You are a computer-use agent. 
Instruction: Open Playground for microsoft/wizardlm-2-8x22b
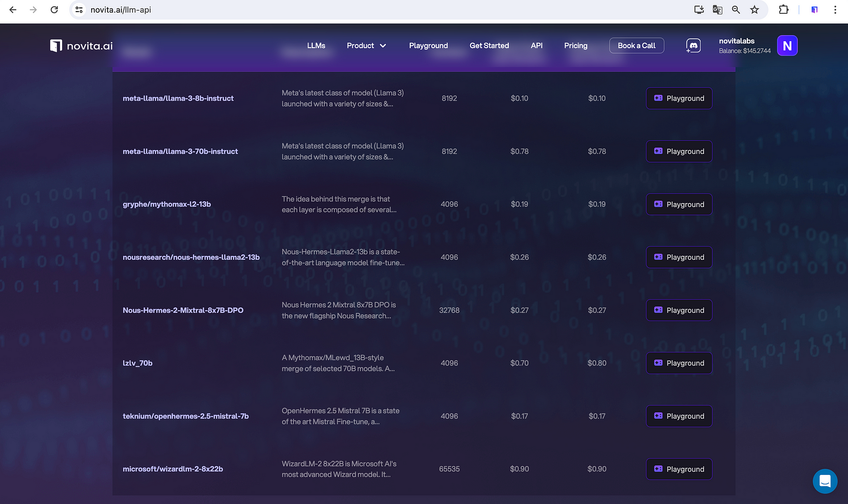pyautogui.click(x=679, y=469)
